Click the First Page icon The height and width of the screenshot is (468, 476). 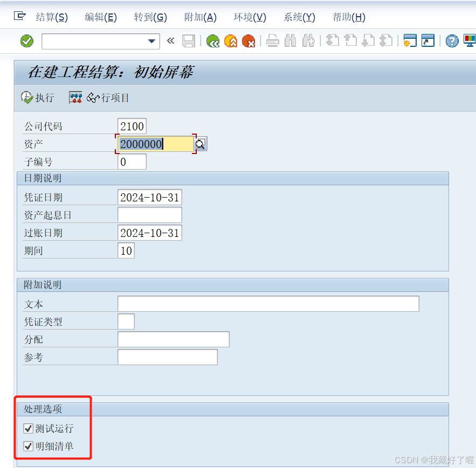(332, 40)
